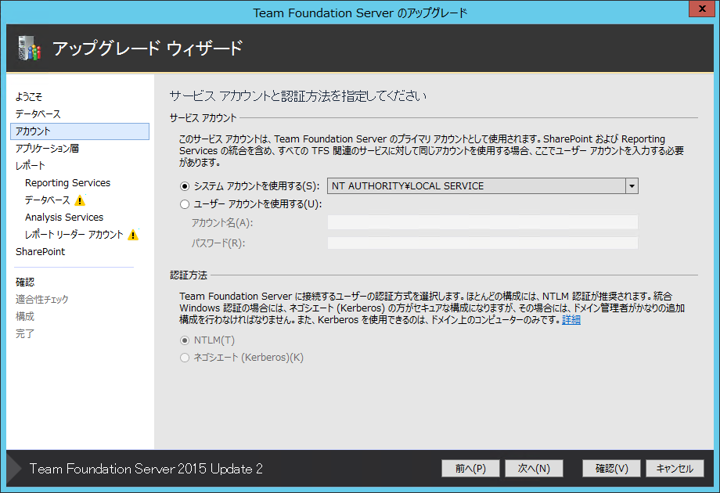This screenshot has width=720, height=493.
Task: Go to SharePoint step in sidebar
Action: click(40, 252)
